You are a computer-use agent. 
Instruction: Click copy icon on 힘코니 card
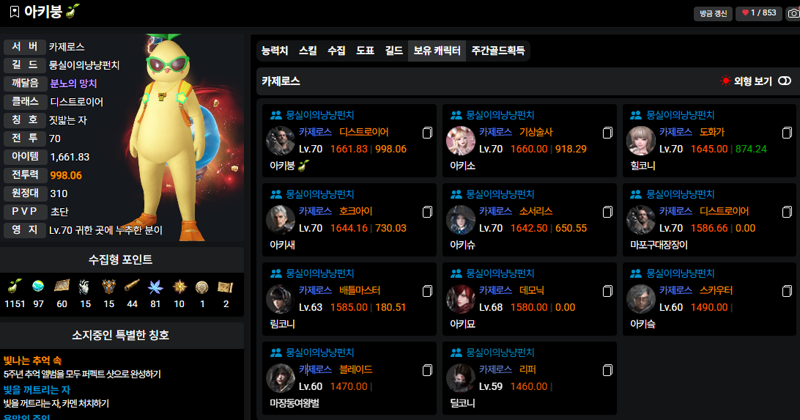click(x=787, y=133)
